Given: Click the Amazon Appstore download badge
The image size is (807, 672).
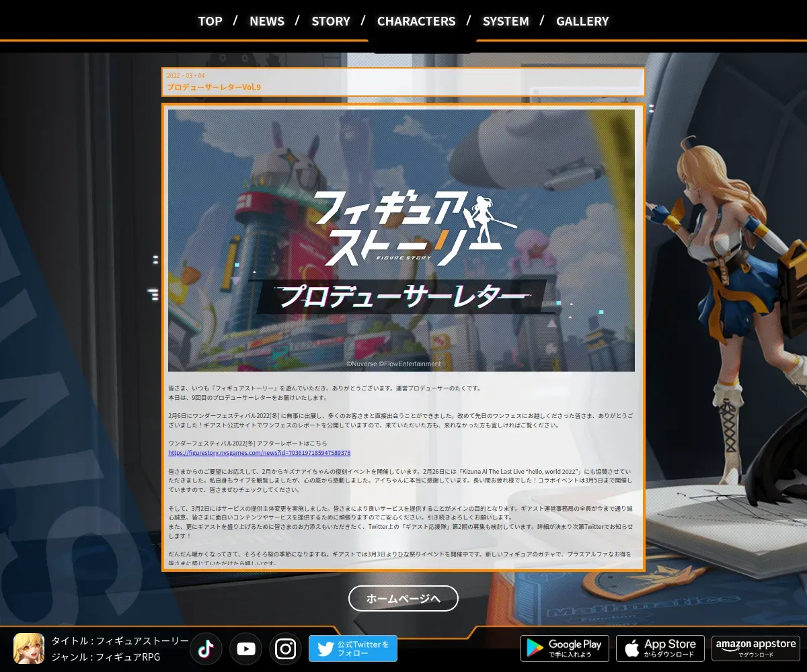Looking at the screenshot, I should pyautogui.click(x=756, y=648).
